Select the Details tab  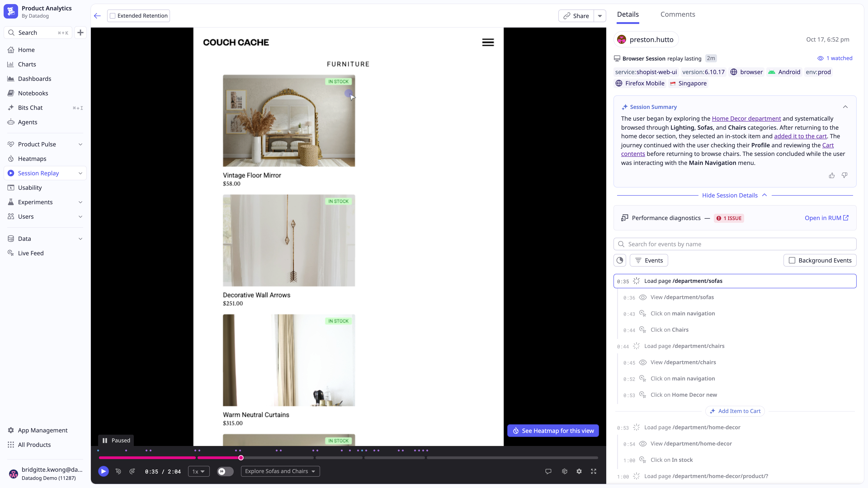pos(628,14)
